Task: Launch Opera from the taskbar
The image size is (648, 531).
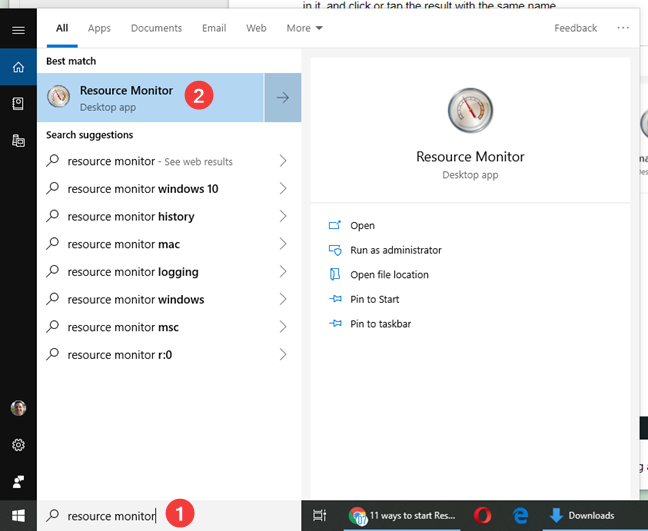Action: coord(483,516)
